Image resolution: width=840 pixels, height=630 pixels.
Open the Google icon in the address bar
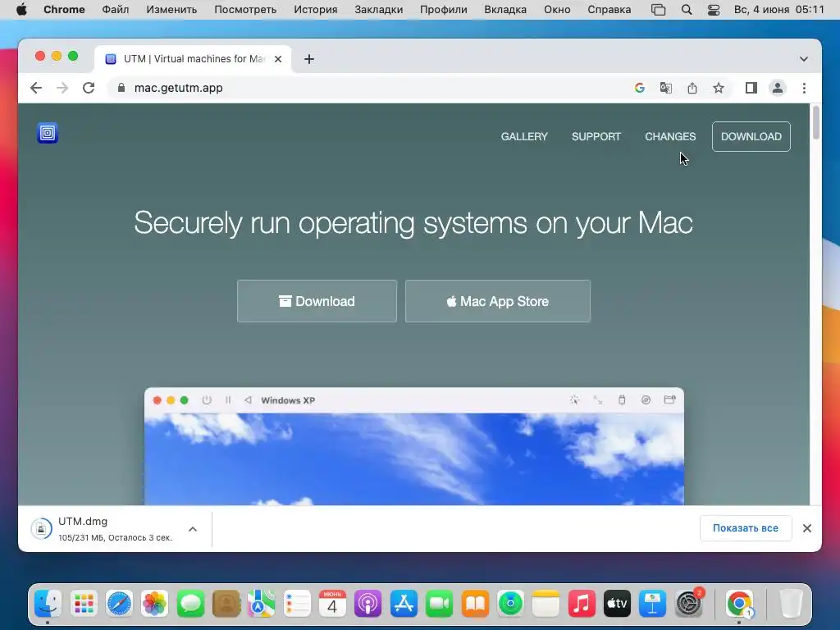[x=639, y=88]
